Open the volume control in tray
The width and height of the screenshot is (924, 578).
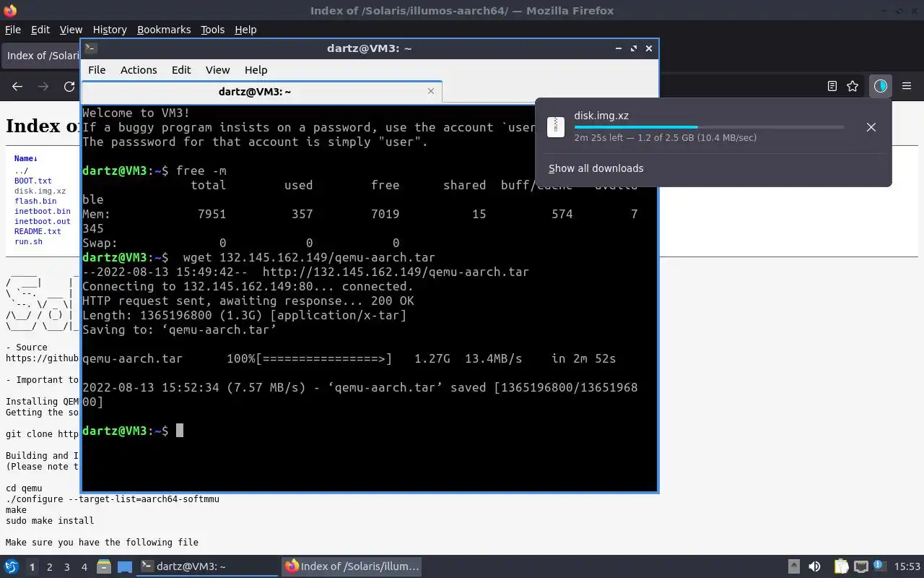[814, 566]
